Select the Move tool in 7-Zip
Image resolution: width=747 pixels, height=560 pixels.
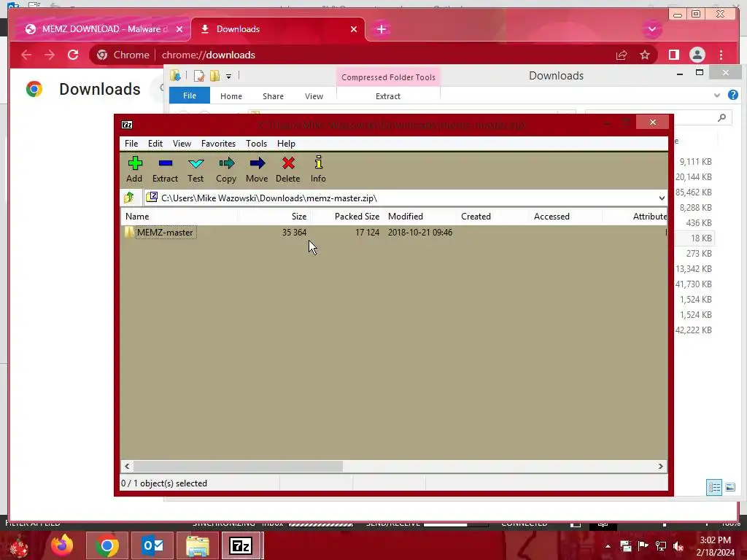point(257,169)
